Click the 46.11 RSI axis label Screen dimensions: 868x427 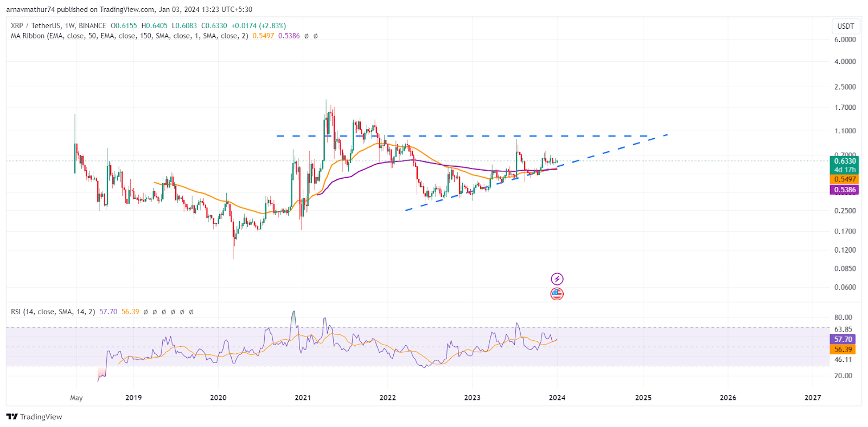843,360
